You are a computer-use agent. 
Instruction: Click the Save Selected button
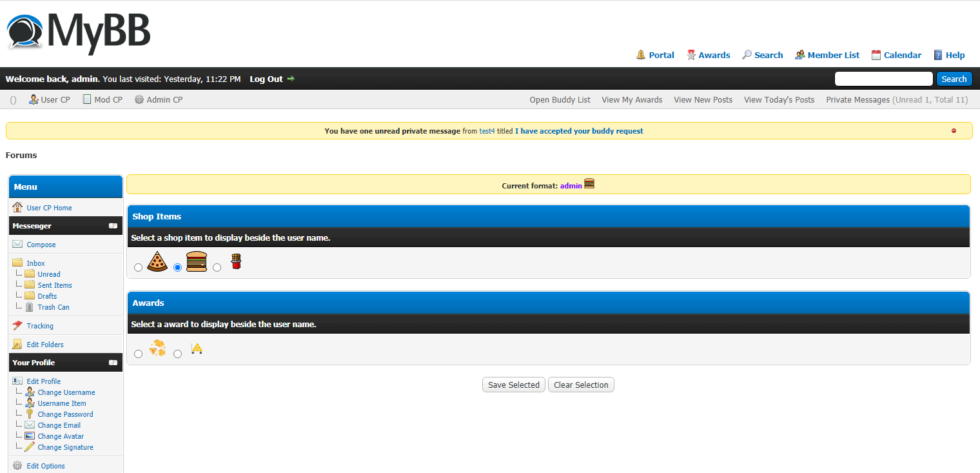click(x=513, y=385)
